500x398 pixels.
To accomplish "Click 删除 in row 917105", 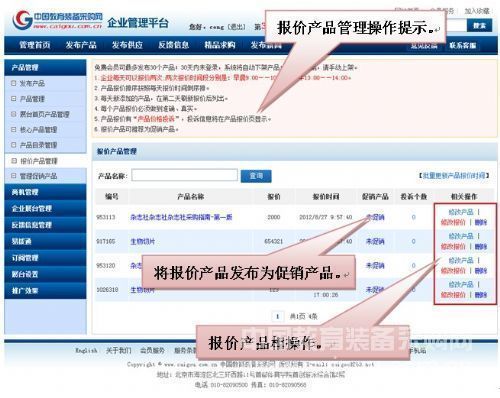I will [x=481, y=247].
